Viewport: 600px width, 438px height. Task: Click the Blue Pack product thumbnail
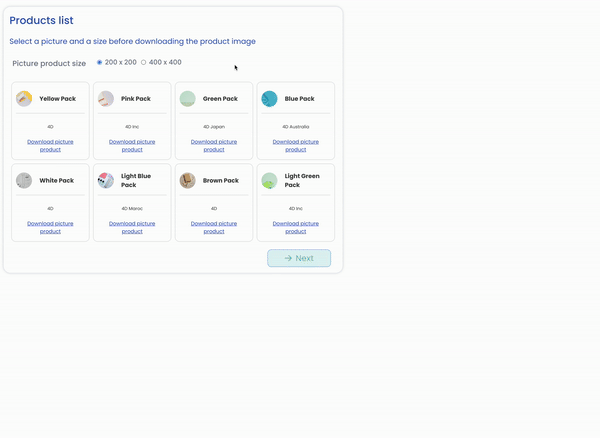click(x=269, y=99)
